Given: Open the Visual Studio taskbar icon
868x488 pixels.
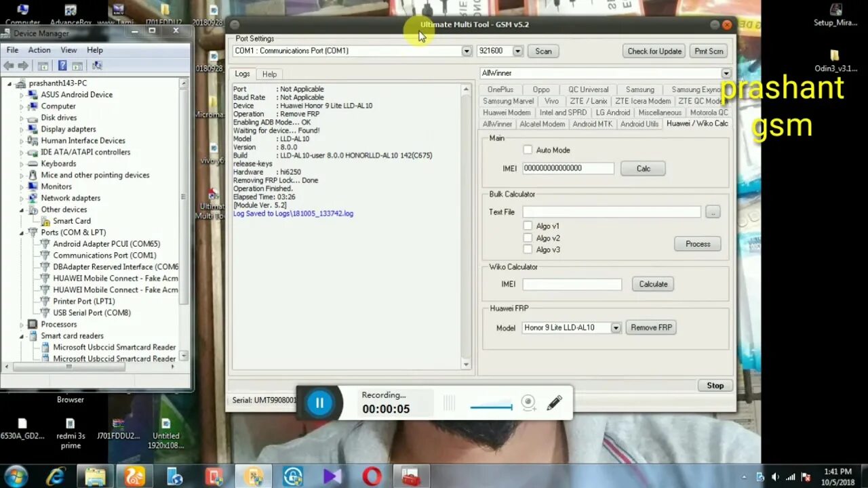Looking at the screenshot, I should (332, 476).
